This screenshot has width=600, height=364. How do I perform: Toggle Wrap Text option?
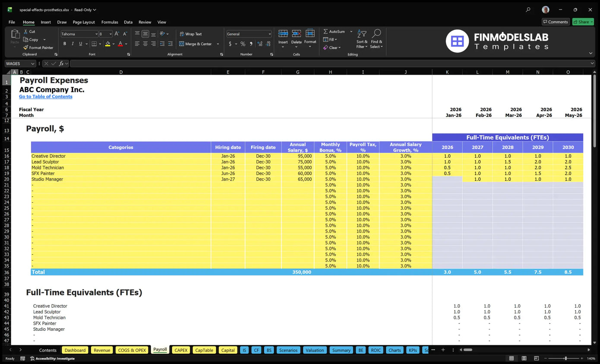[190, 34]
